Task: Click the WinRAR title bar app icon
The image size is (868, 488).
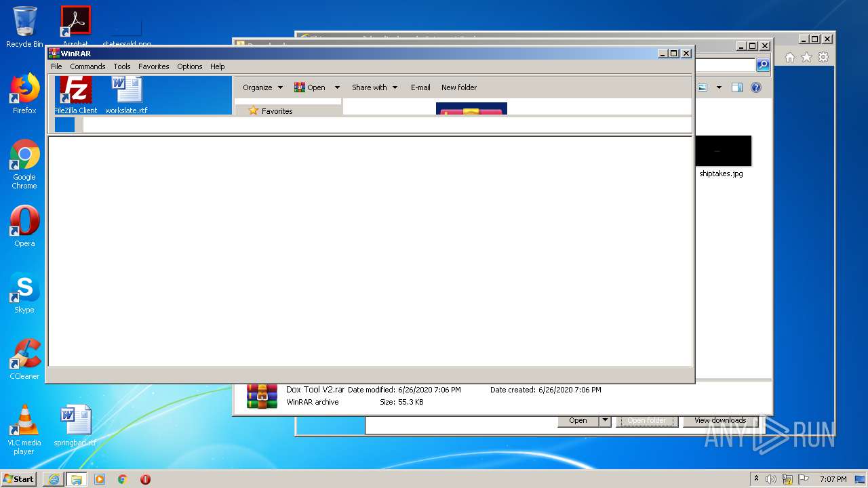Action: (x=54, y=54)
